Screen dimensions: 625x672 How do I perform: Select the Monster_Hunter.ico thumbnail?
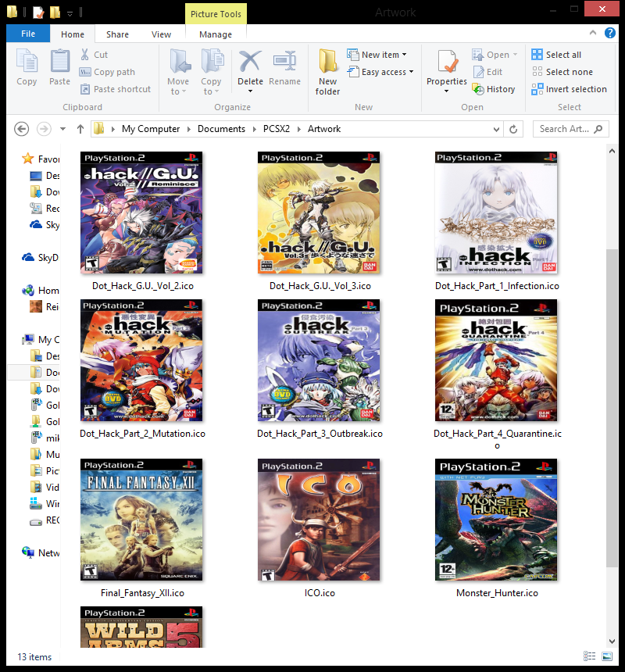pyautogui.click(x=496, y=520)
